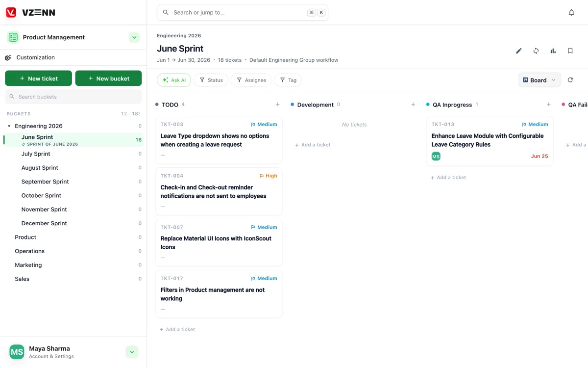Screen dimensions: 588x368
Task: Add ticket via plus in Development column header
Action: click(x=413, y=105)
